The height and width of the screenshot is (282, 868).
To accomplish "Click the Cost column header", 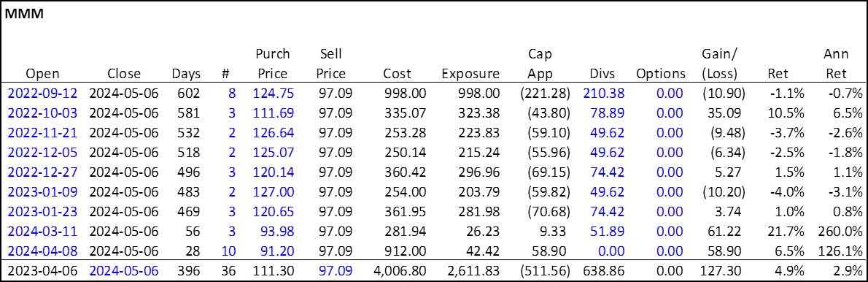I will coord(397,74).
